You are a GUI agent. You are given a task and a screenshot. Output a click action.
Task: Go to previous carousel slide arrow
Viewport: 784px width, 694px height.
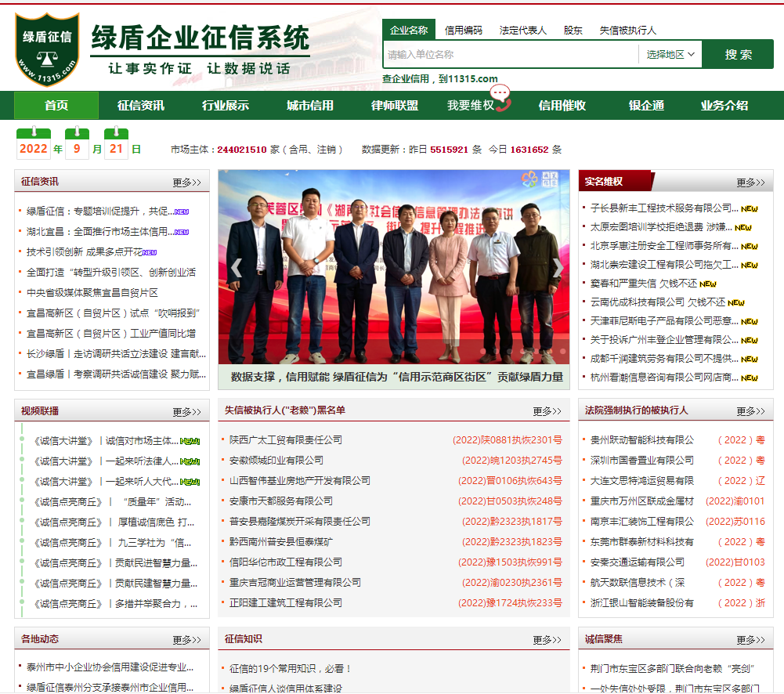236,268
